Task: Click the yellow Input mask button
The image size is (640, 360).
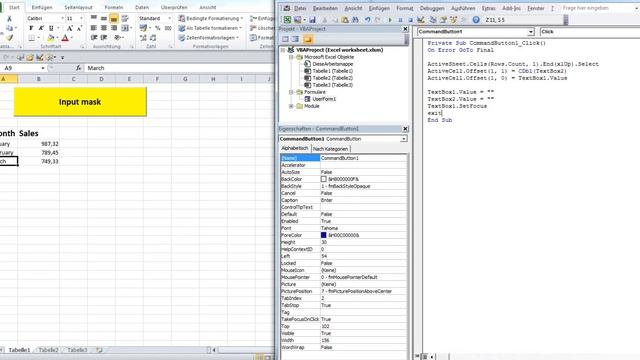Action: point(80,102)
